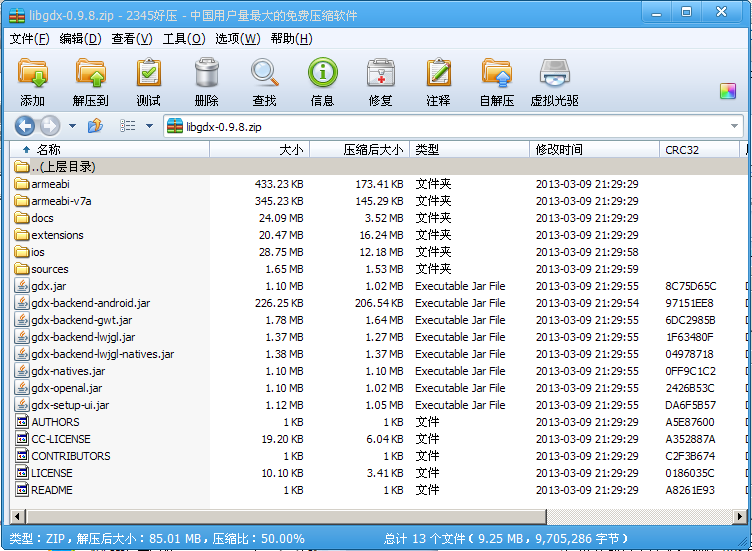Viewport: 752px width, 551px height.
Task: Open the navigation history dropdown arrow
Action: (72, 126)
